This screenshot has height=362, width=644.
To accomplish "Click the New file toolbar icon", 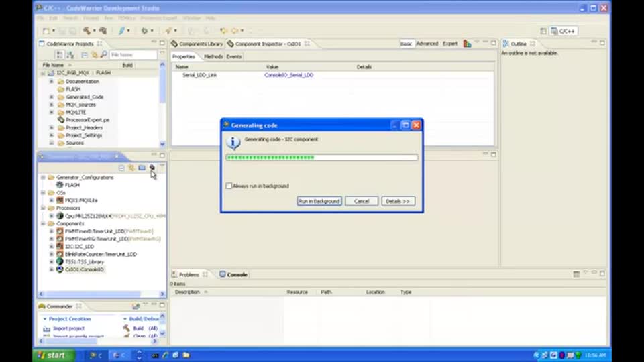I will pyautogui.click(x=46, y=31).
